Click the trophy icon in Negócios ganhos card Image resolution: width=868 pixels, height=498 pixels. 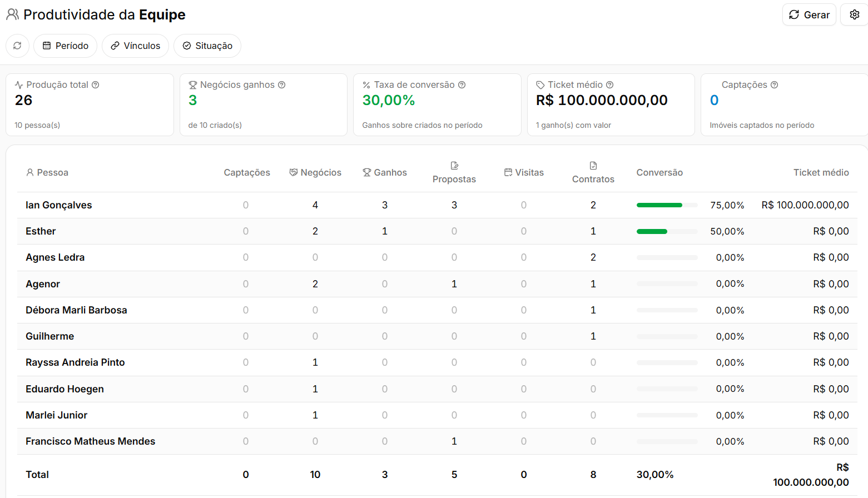[193, 85]
